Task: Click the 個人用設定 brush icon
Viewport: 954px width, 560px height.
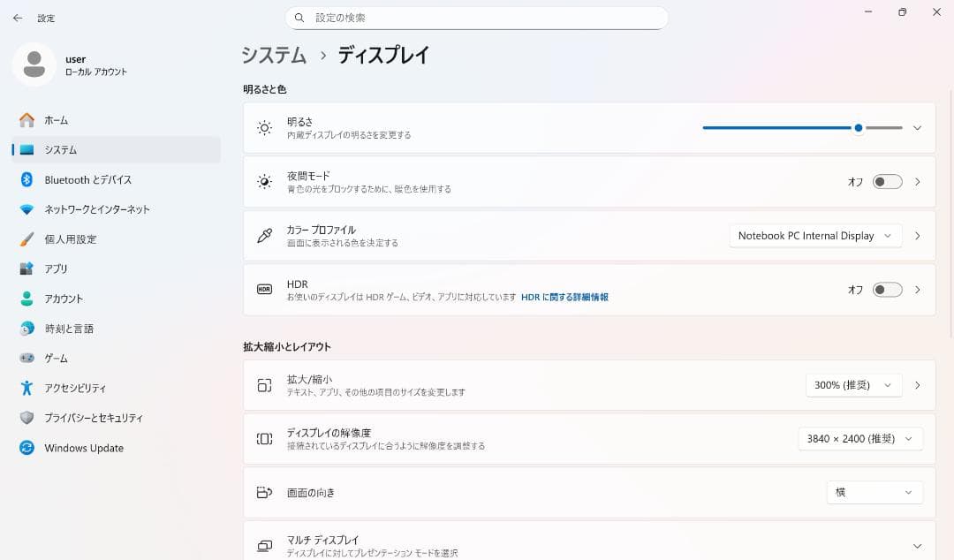Action: pyautogui.click(x=27, y=238)
